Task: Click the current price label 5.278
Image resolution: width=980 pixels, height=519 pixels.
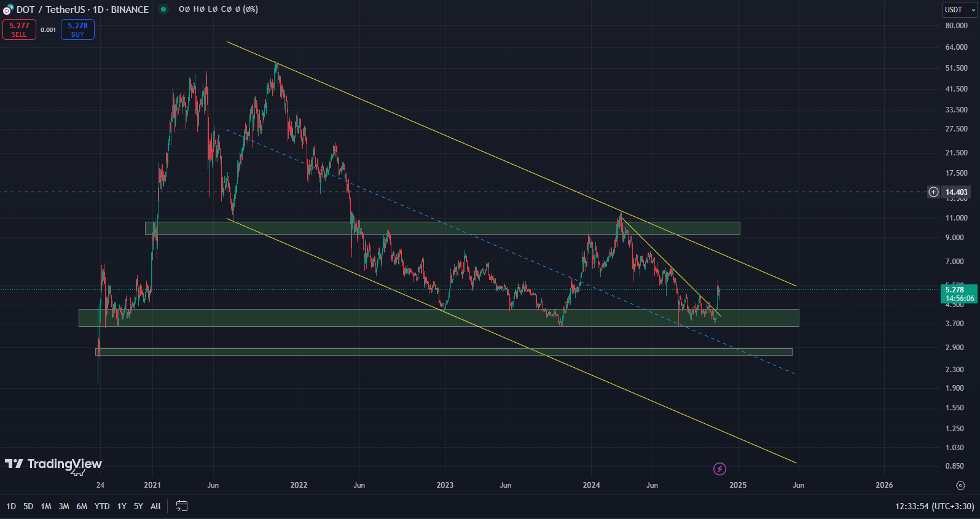Action: pyautogui.click(x=958, y=294)
